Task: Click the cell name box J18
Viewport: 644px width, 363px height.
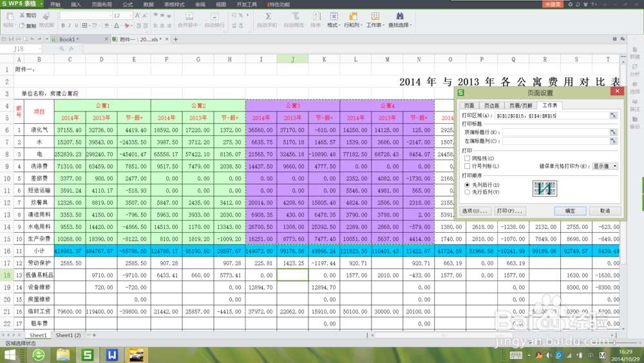Action: pos(21,48)
